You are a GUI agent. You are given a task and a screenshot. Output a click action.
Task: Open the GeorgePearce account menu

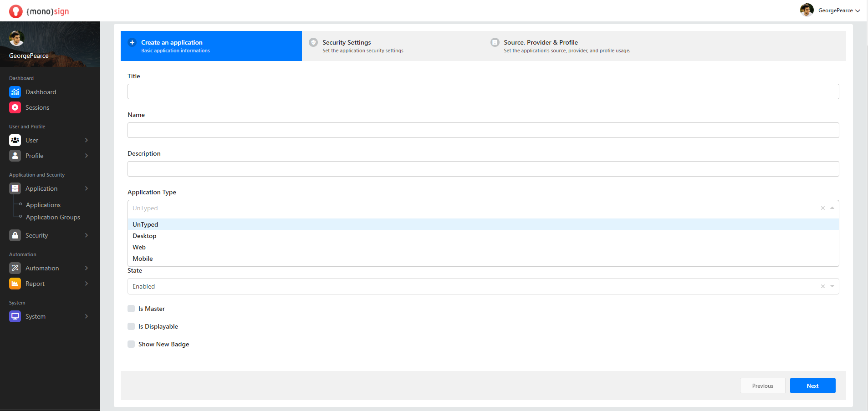pyautogui.click(x=831, y=10)
